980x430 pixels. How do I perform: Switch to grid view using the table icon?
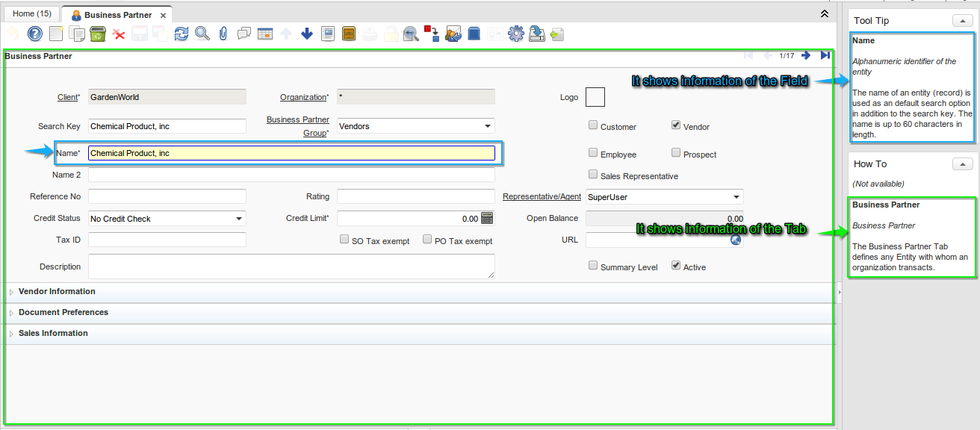pyautogui.click(x=265, y=34)
